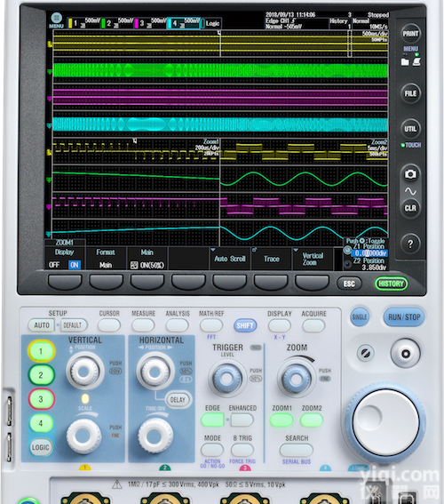Tap the on-screen UTIL button
Screen dimensions: 444x504
point(410,129)
